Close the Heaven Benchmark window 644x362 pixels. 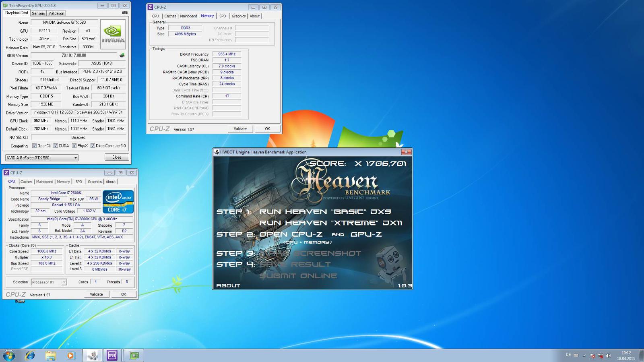pyautogui.click(x=406, y=152)
